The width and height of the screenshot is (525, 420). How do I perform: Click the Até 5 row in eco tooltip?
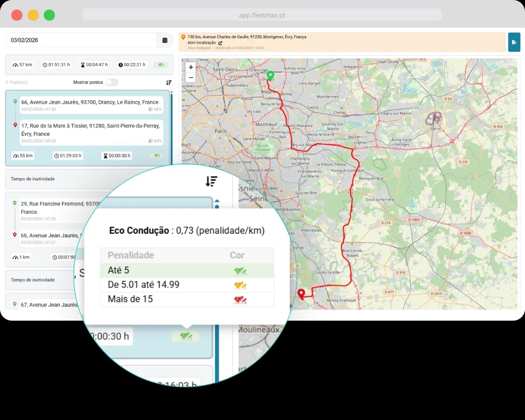pyautogui.click(x=187, y=271)
